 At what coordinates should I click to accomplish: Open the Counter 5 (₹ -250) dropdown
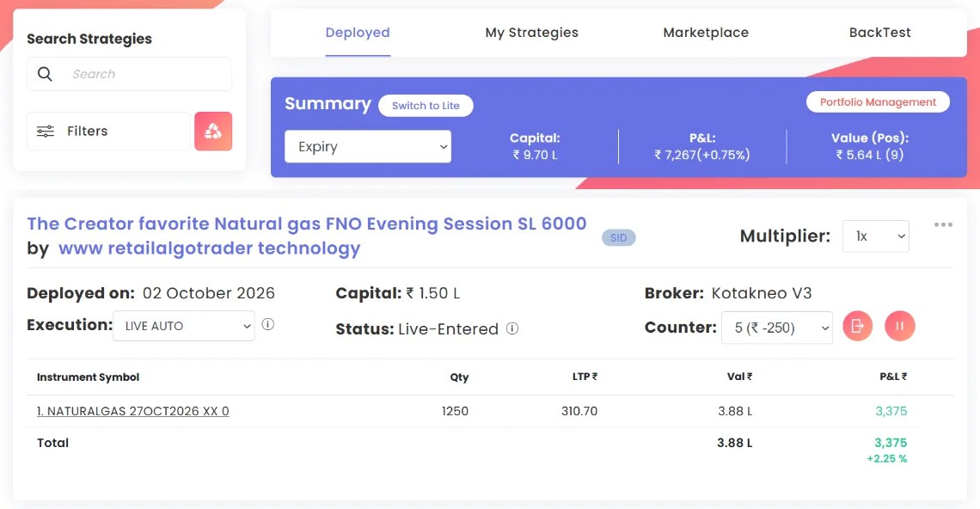click(777, 328)
